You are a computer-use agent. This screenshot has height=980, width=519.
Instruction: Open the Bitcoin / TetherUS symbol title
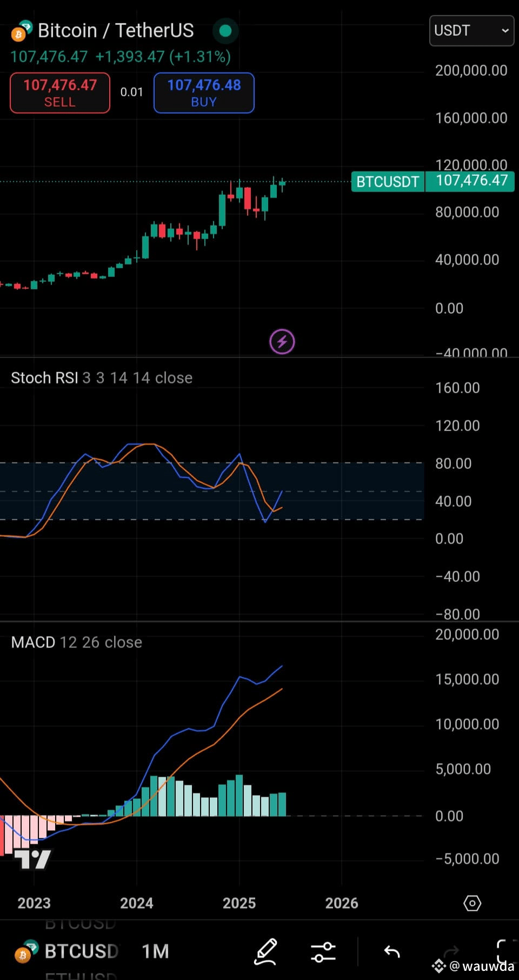tap(116, 30)
